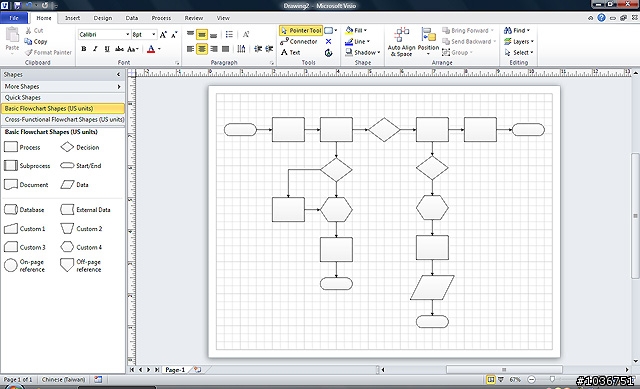Increase font size with grow icon

click(163, 35)
